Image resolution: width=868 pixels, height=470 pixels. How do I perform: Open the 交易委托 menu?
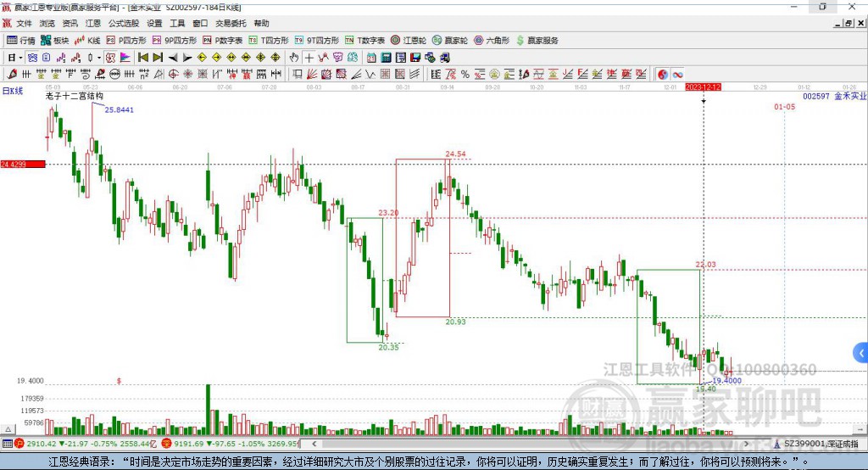point(231,23)
